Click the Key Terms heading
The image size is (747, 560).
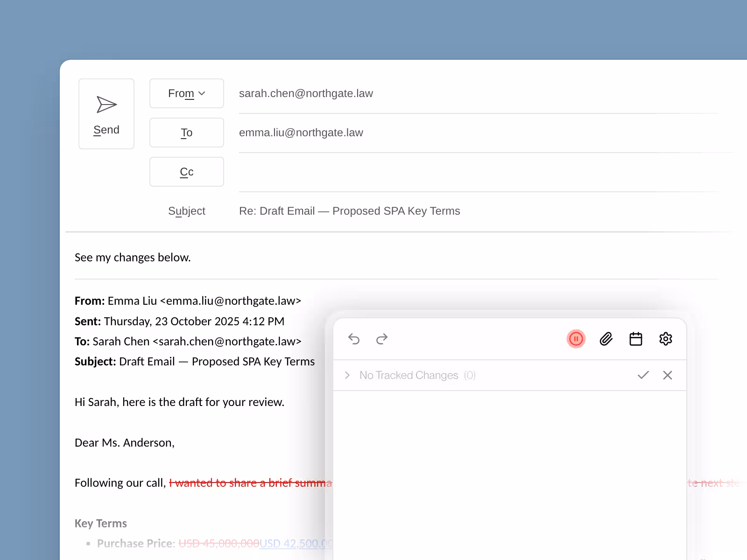[101, 524]
